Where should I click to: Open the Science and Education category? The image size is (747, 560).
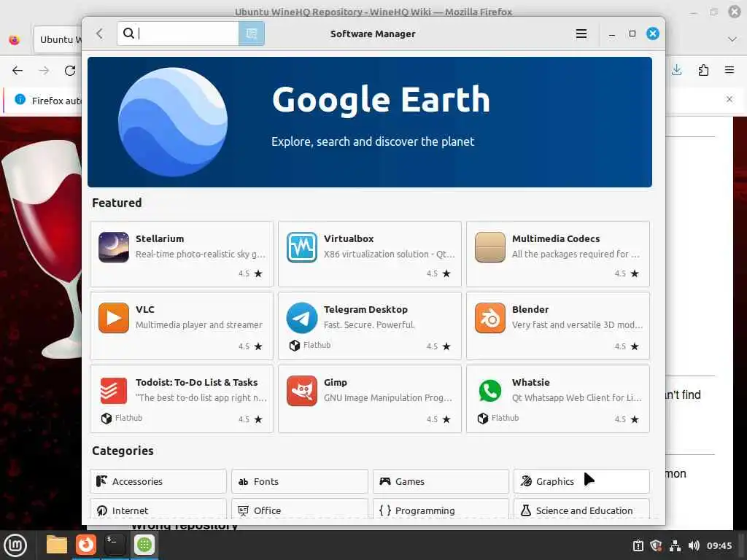(x=581, y=509)
